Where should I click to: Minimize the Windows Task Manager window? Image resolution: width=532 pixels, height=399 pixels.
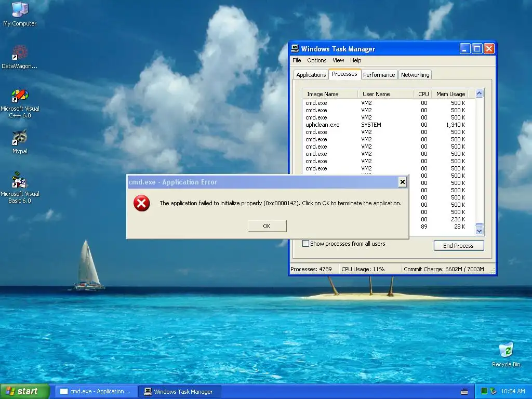click(x=465, y=49)
